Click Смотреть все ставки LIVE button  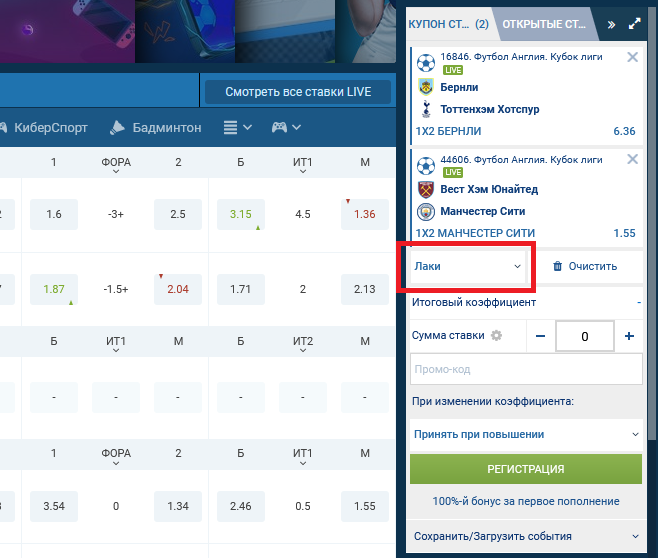tap(298, 92)
